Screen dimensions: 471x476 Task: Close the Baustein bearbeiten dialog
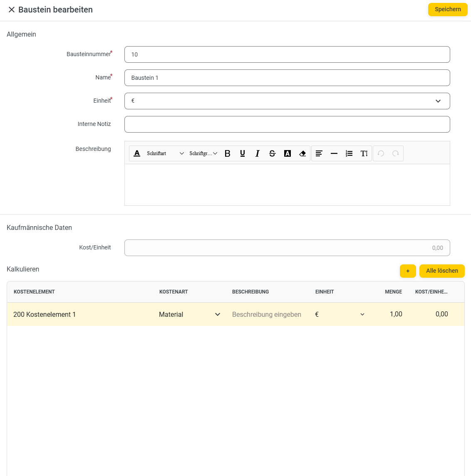tap(12, 10)
